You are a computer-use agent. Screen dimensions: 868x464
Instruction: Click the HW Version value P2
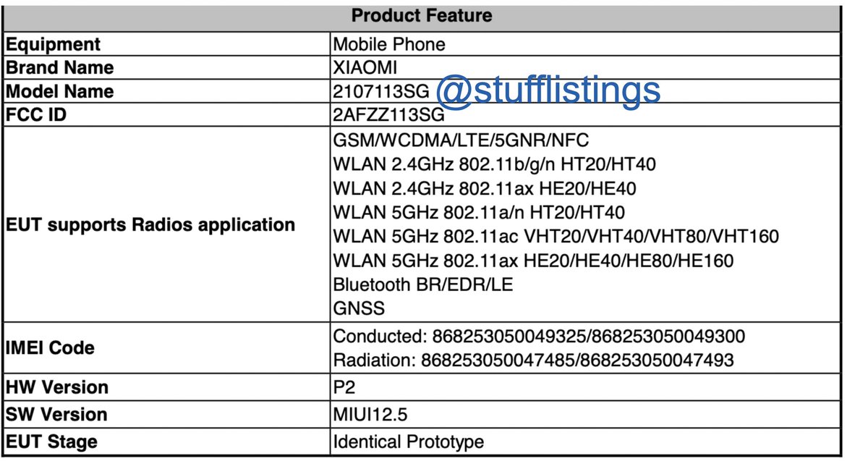click(x=344, y=387)
